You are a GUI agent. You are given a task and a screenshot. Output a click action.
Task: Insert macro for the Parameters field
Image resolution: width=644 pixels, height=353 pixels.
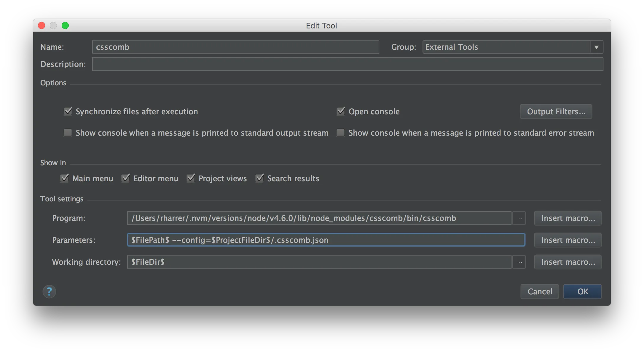[568, 240]
